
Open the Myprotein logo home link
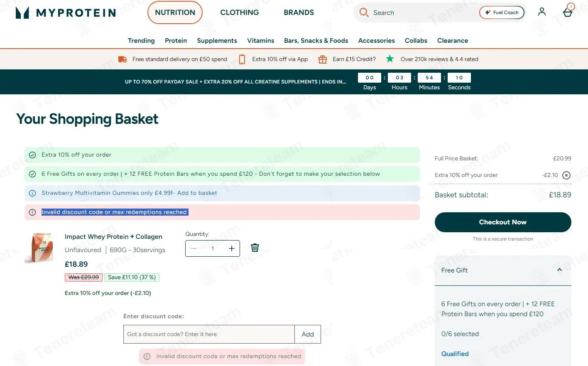point(66,13)
